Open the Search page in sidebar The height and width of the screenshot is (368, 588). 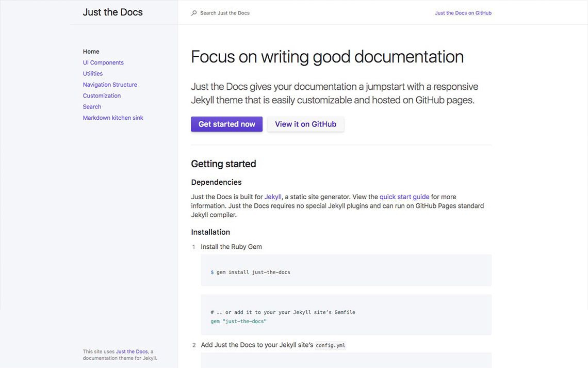[92, 106]
